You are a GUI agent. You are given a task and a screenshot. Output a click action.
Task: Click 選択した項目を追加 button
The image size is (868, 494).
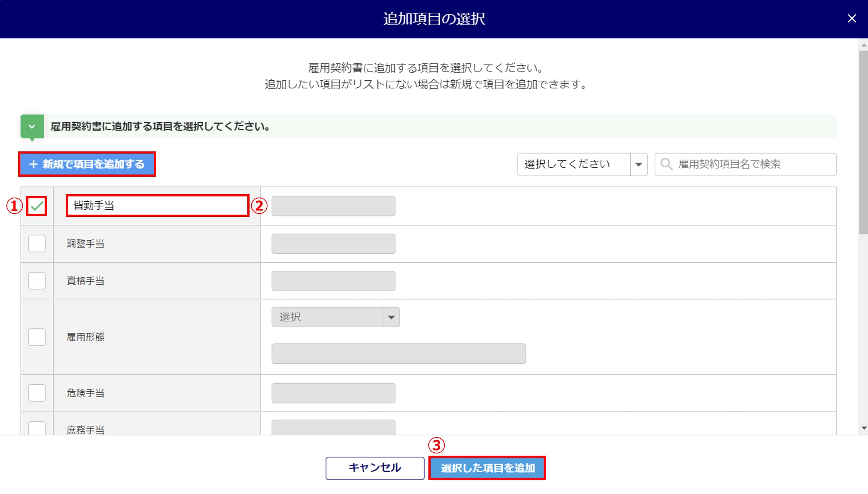click(487, 468)
